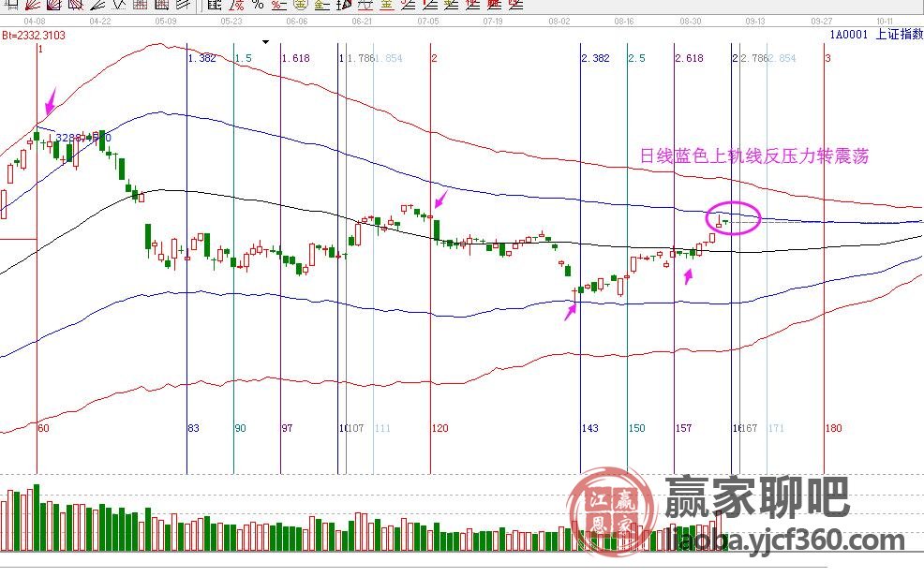
Task: Click the 04-08 date on time axis
Action: (35, 22)
